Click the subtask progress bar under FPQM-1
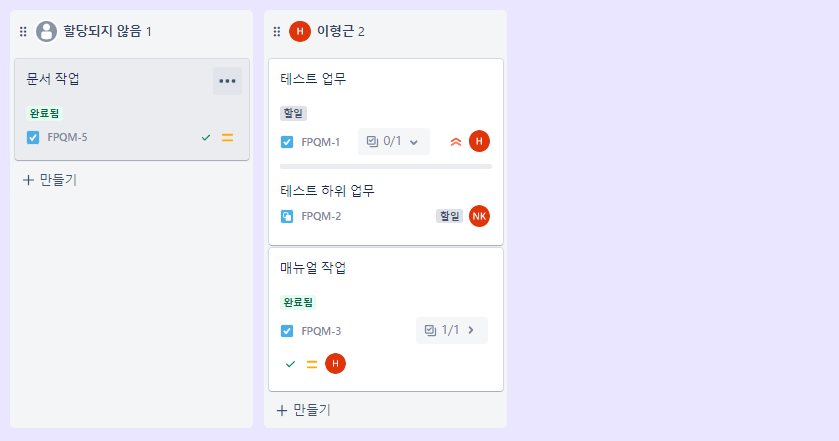839x441 pixels. pyautogui.click(x=386, y=166)
